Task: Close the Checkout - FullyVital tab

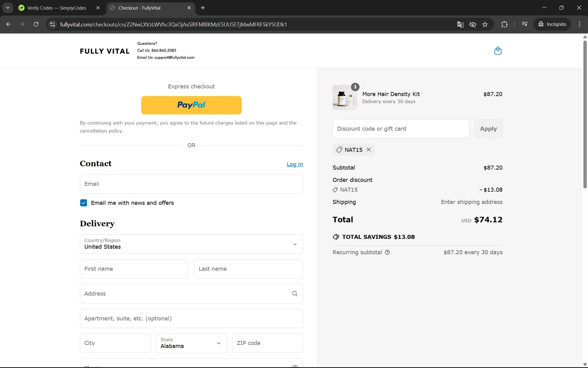Action: click(189, 8)
